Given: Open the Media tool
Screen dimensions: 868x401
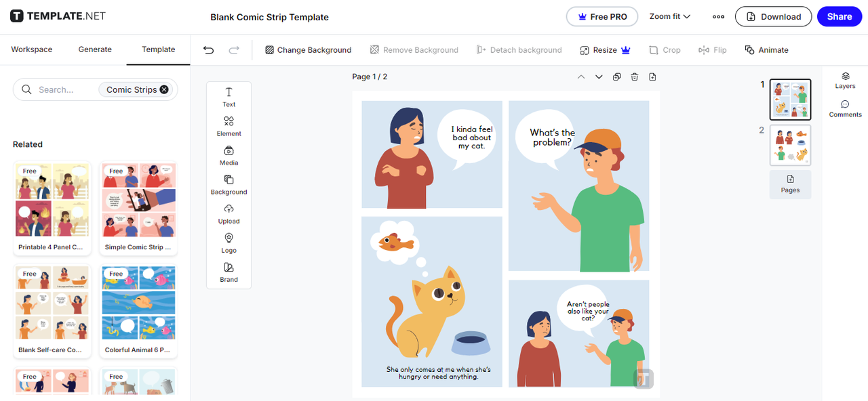Looking at the screenshot, I should [229, 156].
